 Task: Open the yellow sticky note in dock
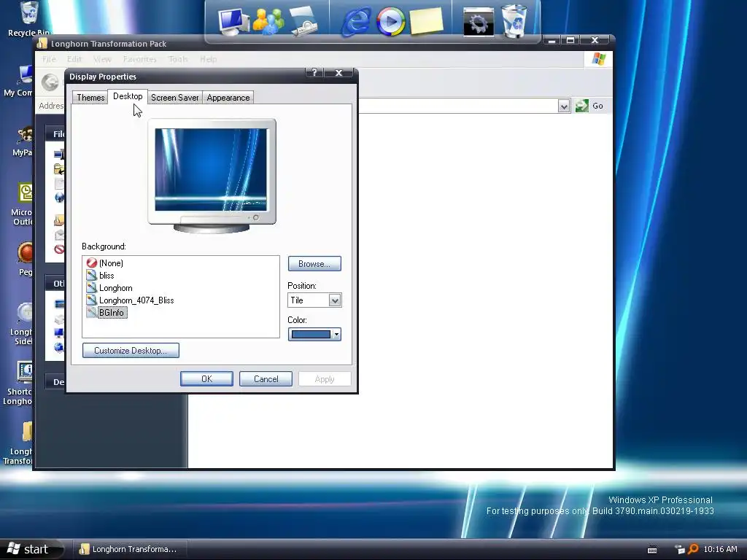click(x=426, y=21)
